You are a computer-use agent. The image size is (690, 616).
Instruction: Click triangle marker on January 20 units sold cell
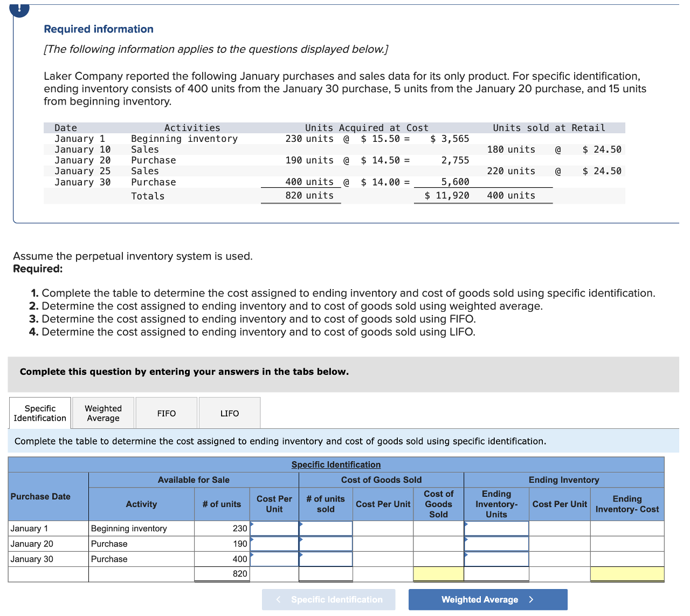click(x=301, y=539)
